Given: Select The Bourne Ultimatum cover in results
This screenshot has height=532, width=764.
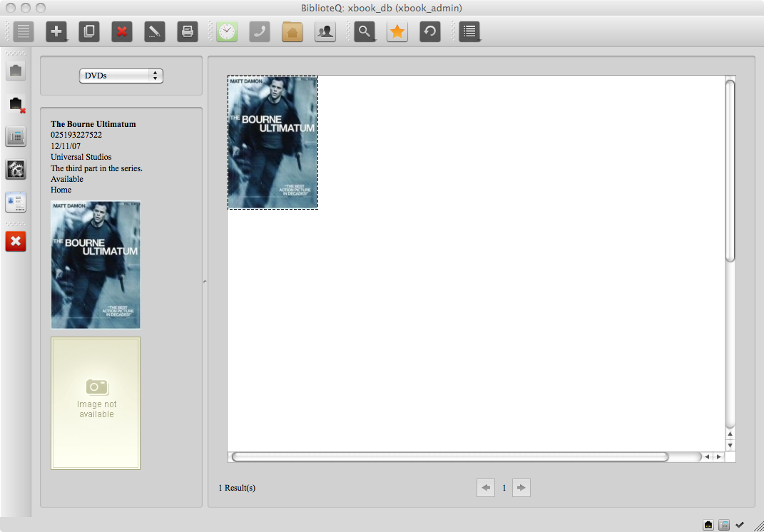Looking at the screenshot, I should [x=273, y=143].
